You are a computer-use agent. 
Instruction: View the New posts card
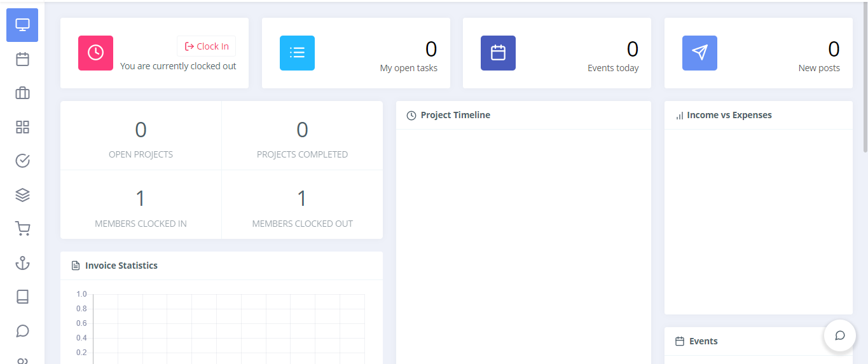pos(758,53)
